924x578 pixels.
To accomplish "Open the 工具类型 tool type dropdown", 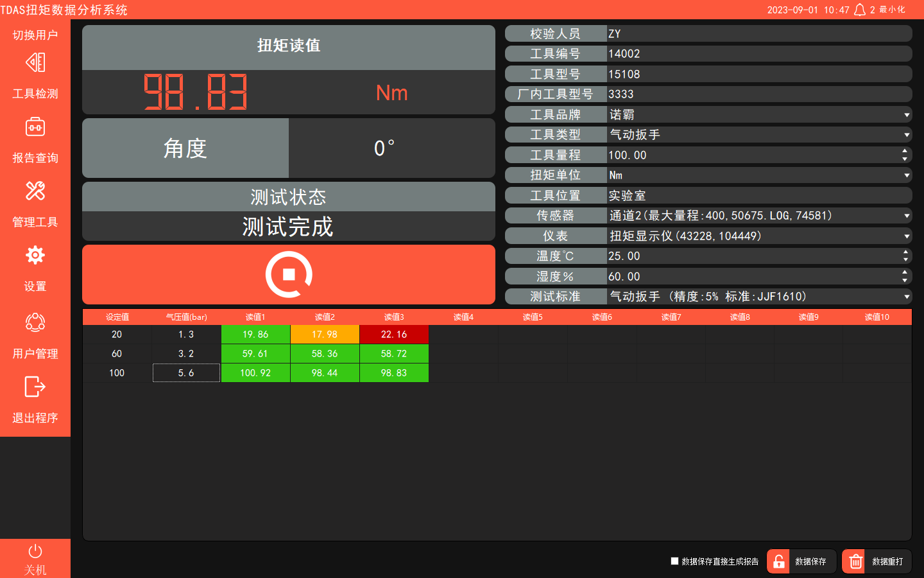I will click(x=907, y=134).
